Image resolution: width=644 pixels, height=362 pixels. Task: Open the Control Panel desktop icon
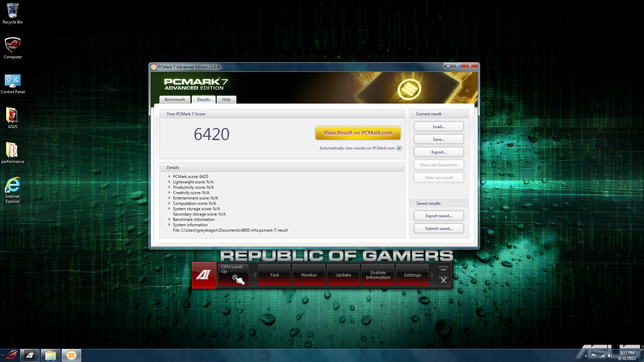pyautogui.click(x=12, y=84)
